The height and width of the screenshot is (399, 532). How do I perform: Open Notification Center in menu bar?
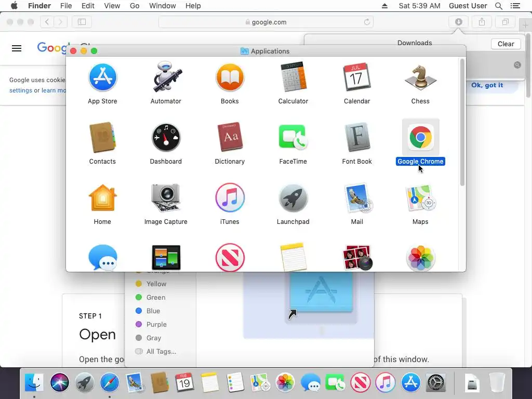(515, 6)
